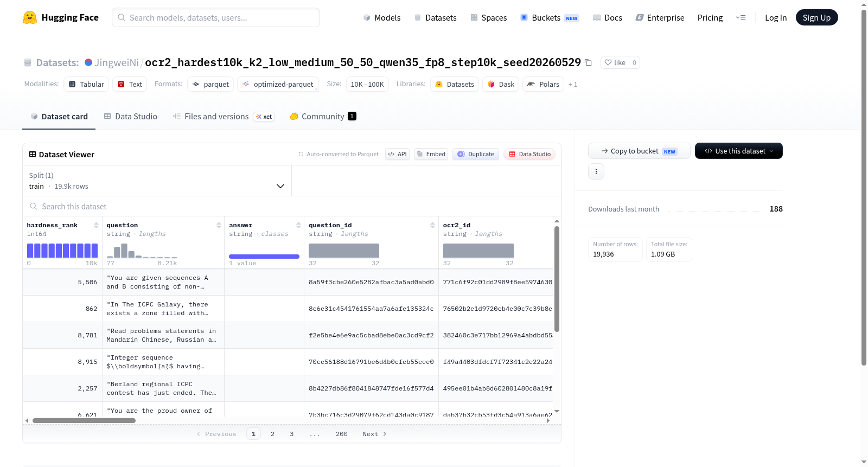Sort the answer column

[298, 225]
